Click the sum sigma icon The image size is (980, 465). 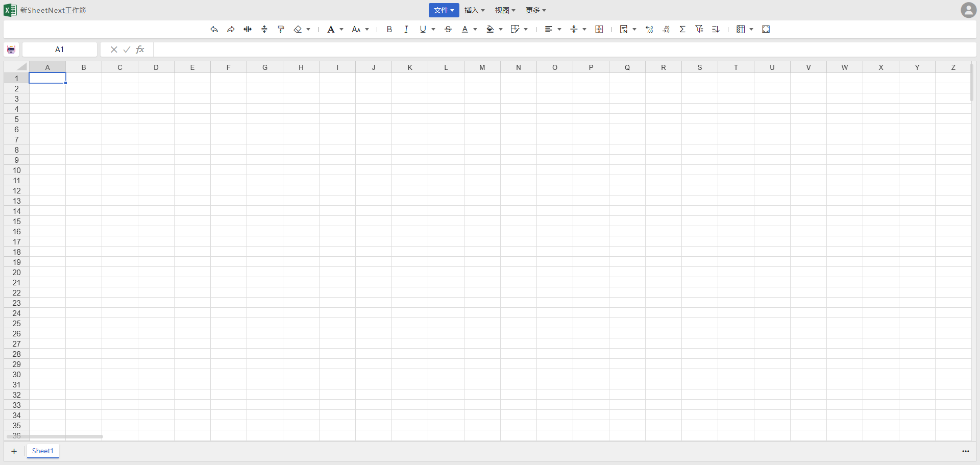coord(682,30)
